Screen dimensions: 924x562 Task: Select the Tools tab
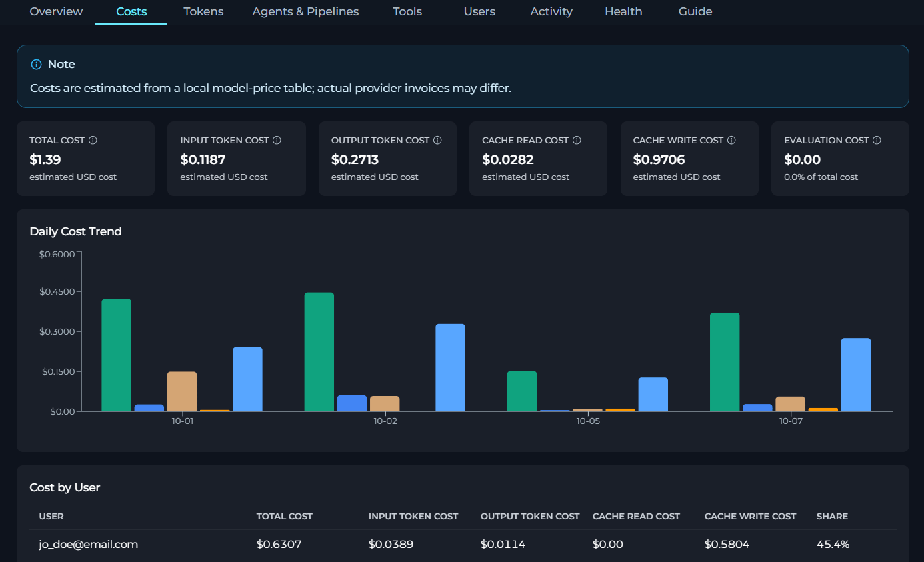pyautogui.click(x=407, y=12)
